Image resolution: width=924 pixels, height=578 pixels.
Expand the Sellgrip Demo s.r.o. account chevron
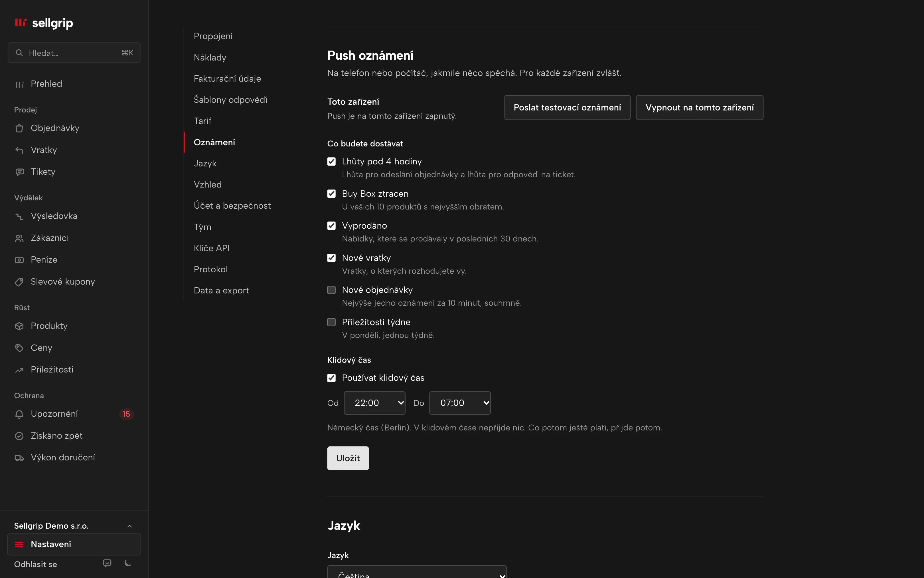coord(129,526)
